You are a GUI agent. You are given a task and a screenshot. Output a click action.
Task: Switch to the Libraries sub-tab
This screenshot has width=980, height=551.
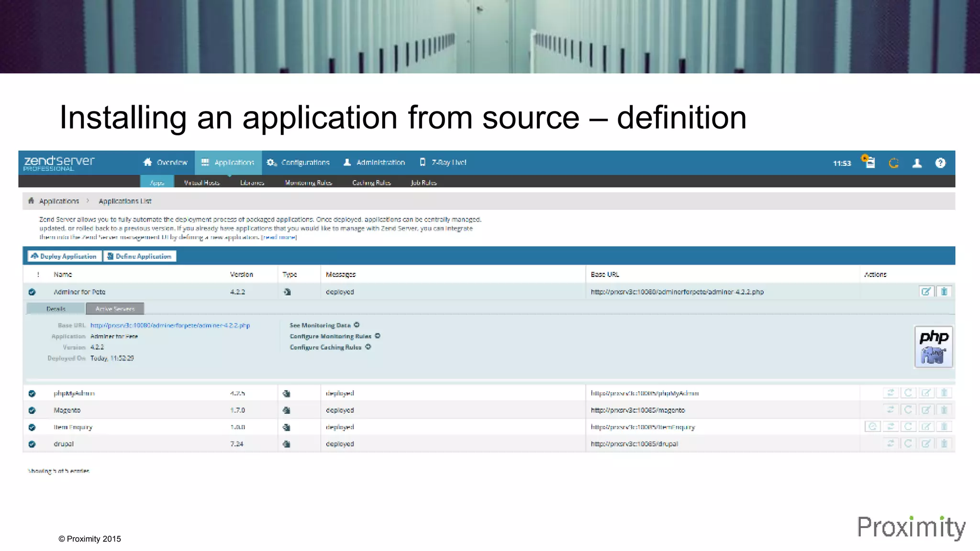click(x=252, y=183)
